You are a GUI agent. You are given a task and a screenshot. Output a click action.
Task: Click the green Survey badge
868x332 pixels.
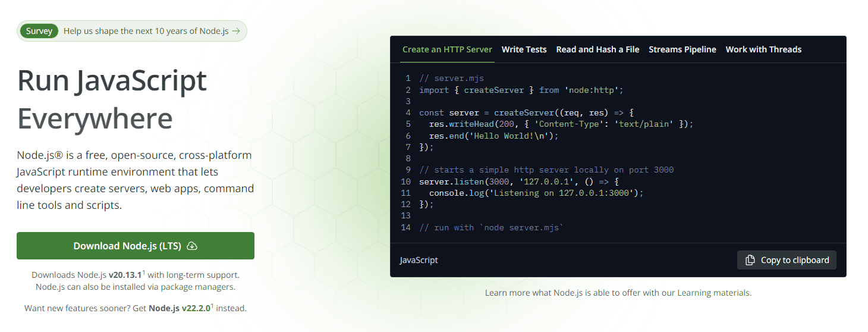point(39,31)
